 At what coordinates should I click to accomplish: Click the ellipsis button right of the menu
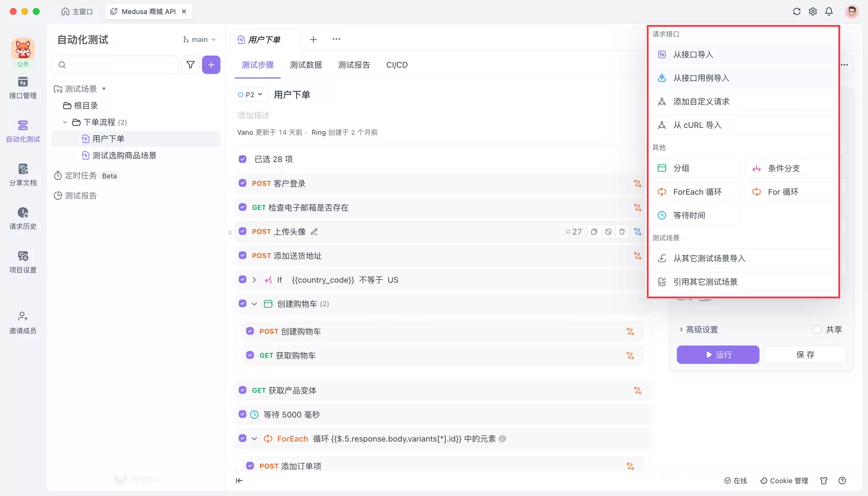tap(845, 65)
